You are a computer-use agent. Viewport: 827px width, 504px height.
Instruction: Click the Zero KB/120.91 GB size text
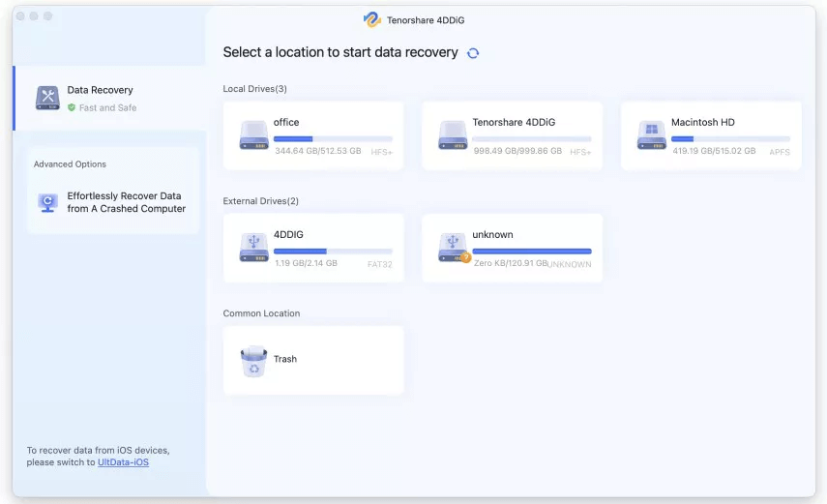(510, 263)
